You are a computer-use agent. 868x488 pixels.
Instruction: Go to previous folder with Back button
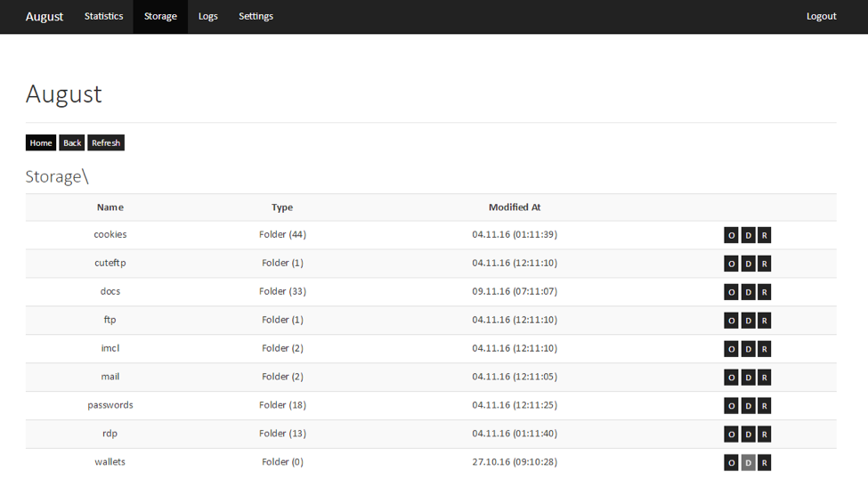coord(72,142)
